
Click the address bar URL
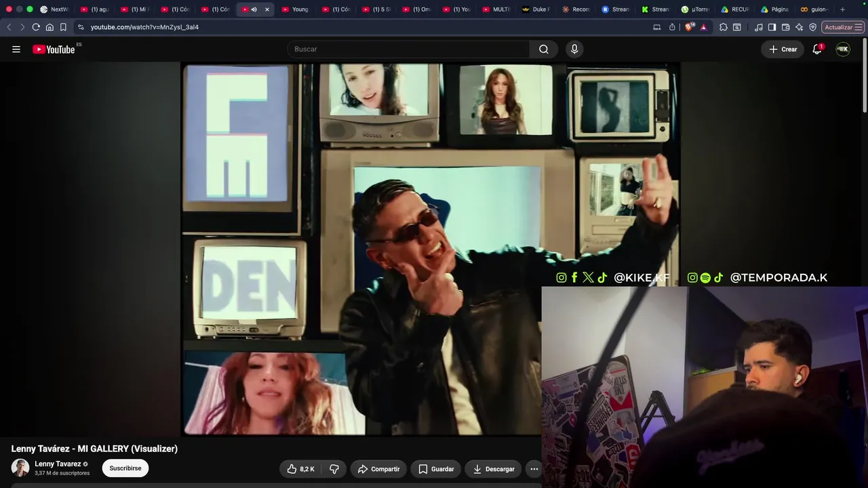[x=144, y=27]
